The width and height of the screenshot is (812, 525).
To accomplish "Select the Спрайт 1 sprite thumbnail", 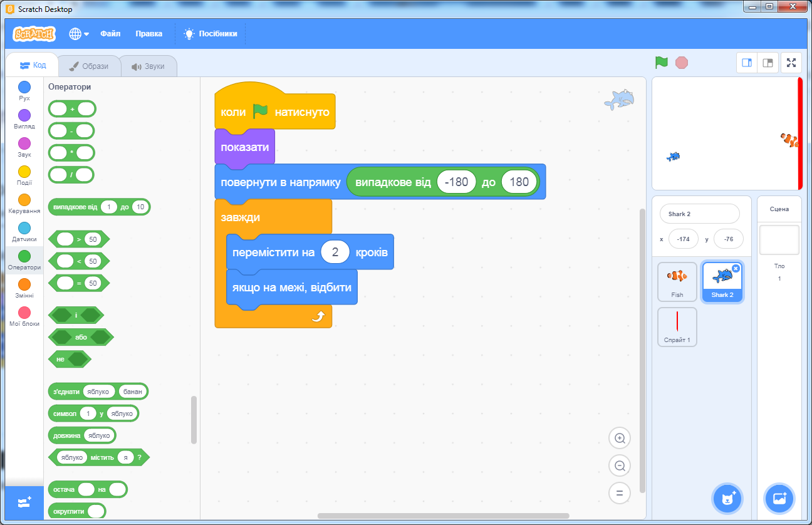I will point(677,327).
